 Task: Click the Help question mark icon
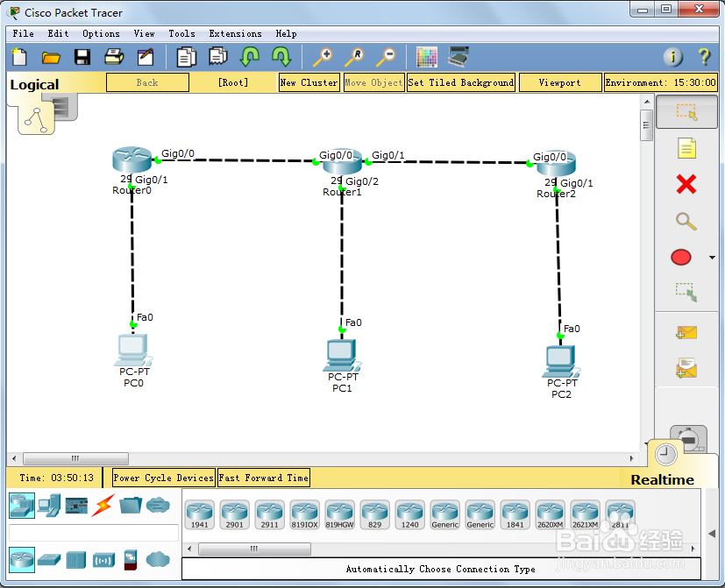tap(704, 57)
